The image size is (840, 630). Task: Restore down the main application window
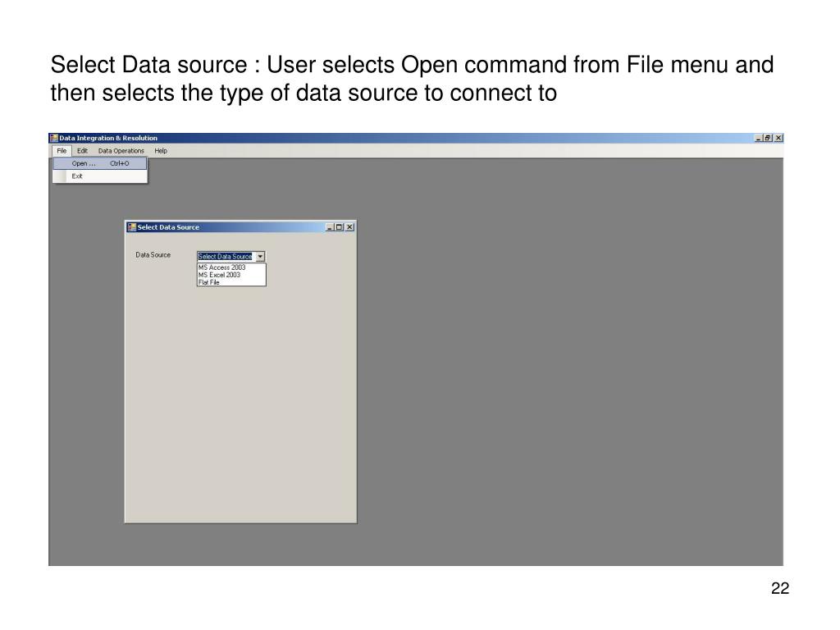tap(768, 138)
